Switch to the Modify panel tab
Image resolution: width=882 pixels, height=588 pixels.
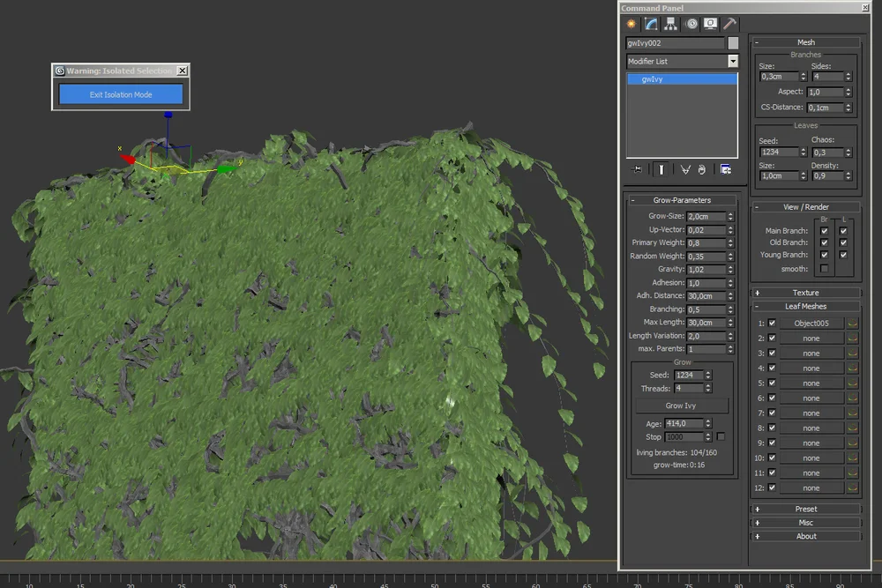(651, 24)
